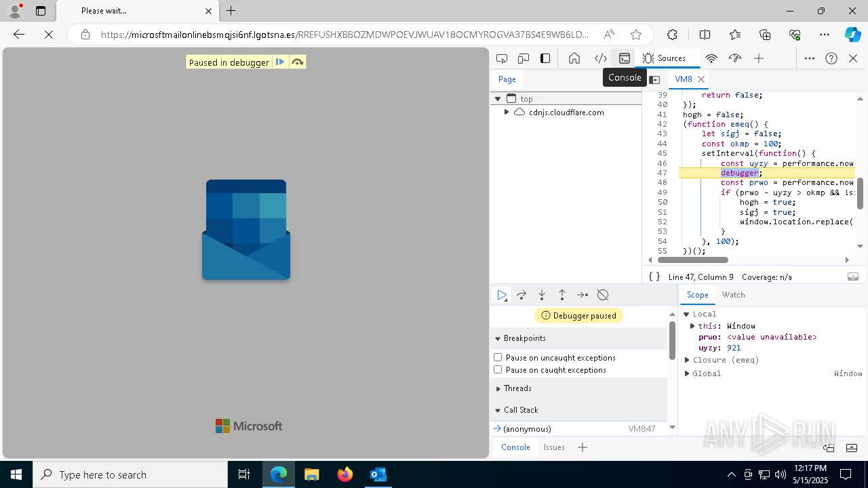Expand Closure (emeq) scope
The height and width of the screenshot is (488, 868).
[687, 360]
